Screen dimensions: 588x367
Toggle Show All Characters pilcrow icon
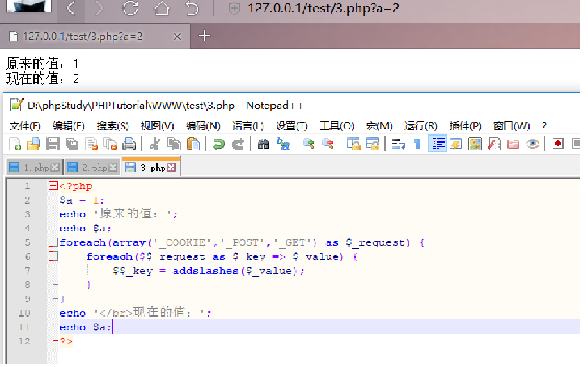[417, 144]
